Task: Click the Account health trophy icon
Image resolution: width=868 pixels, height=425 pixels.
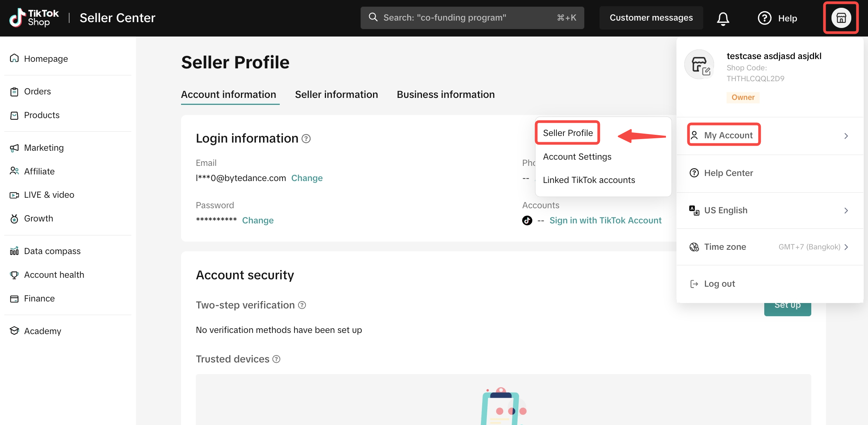Action: [14, 275]
